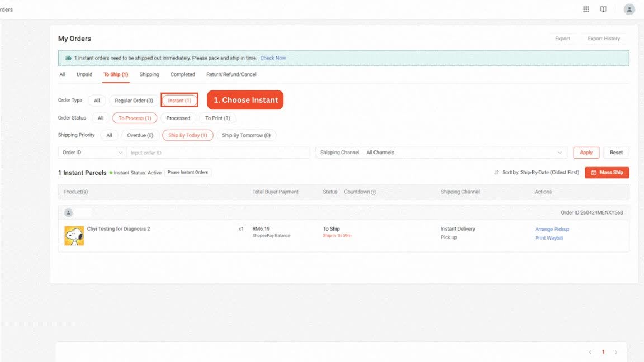The height and width of the screenshot is (362, 644).
Task: Select Shipping Priority All filter
Action: pos(109,135)
